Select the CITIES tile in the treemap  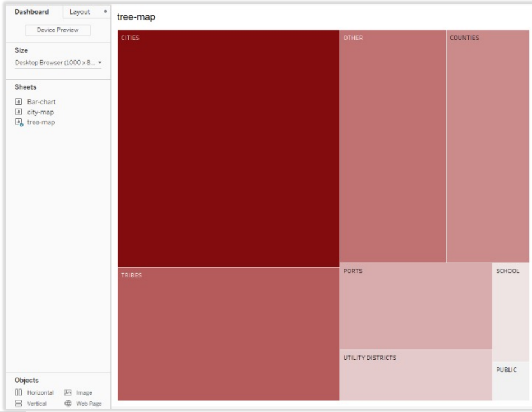(228, 149)
